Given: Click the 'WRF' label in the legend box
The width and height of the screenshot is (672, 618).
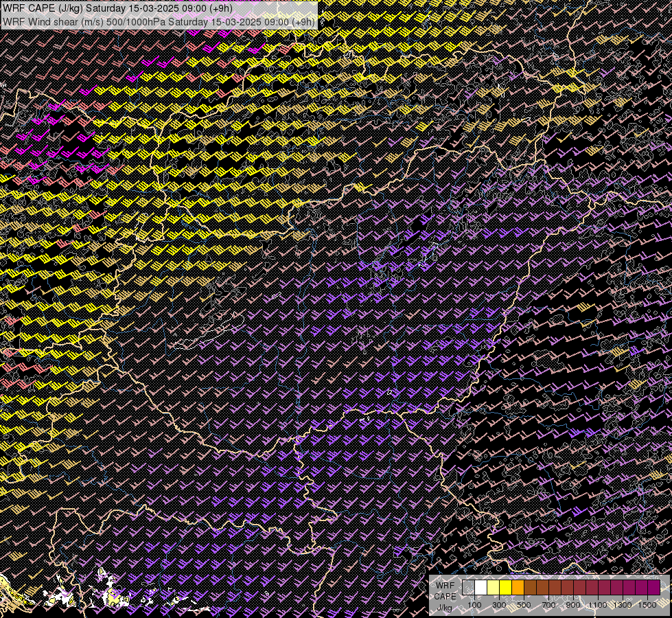Looking at the screenshot, I should pyautogui.click(x=445, y=586).
